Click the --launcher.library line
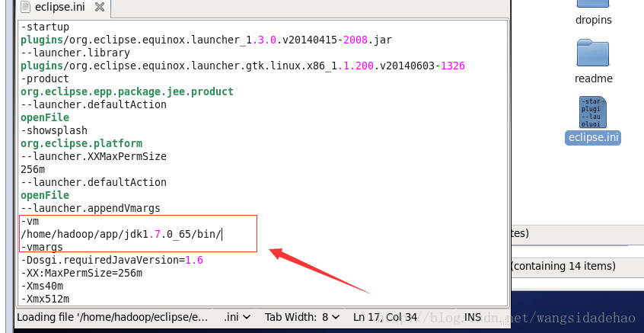This screenshot has width=644, height=333. point(75,53)
